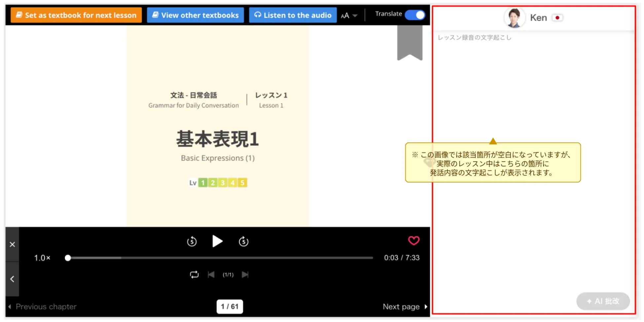Click the 1 / 61 page indicator
Viewport: 644px width, 322px height.
tap(230, 306)
